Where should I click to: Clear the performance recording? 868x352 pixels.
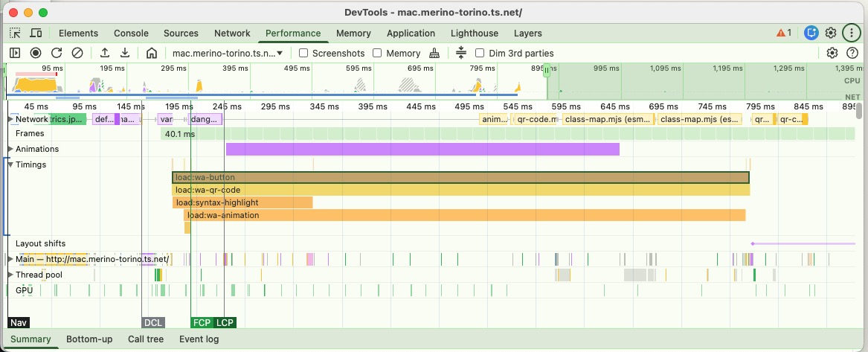(77, 53)
